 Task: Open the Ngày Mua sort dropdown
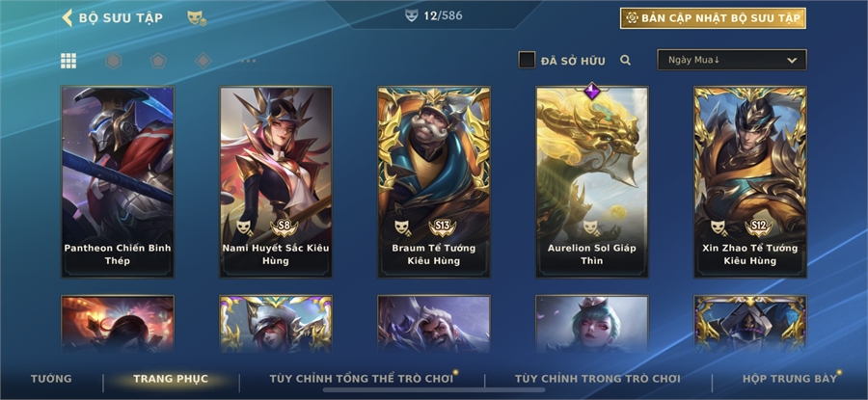pos(732,60)
